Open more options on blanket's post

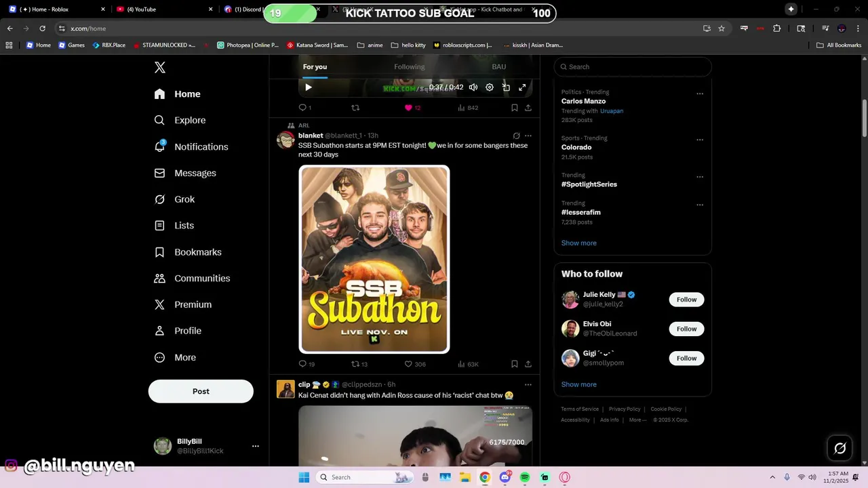coord(528,136)
